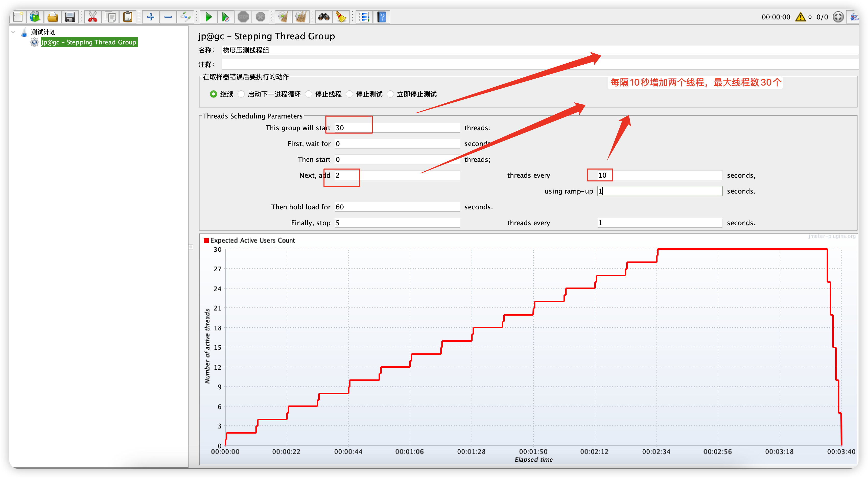The height and width of the screenshot is (478, 868).
Task: Select the 继续 radio button
Action: 213,94
